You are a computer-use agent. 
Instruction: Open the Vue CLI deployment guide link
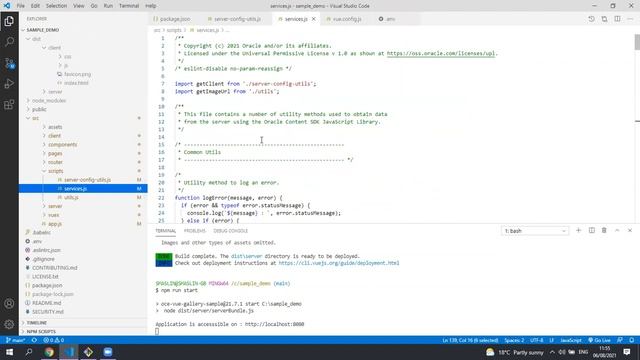pos(339,263)
